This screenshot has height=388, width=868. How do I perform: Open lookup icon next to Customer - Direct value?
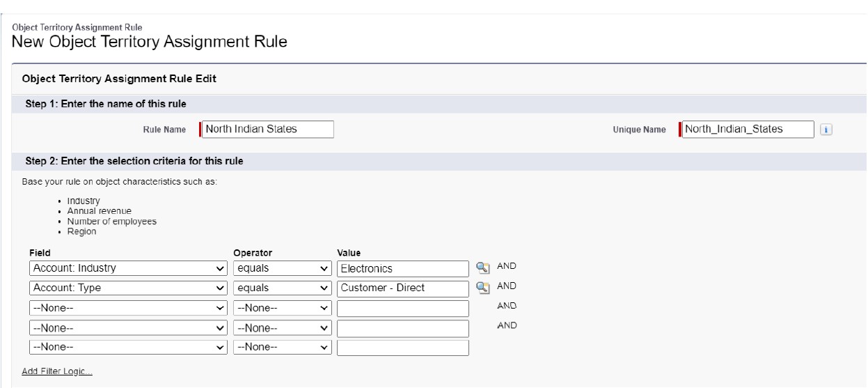pos(482,288)
